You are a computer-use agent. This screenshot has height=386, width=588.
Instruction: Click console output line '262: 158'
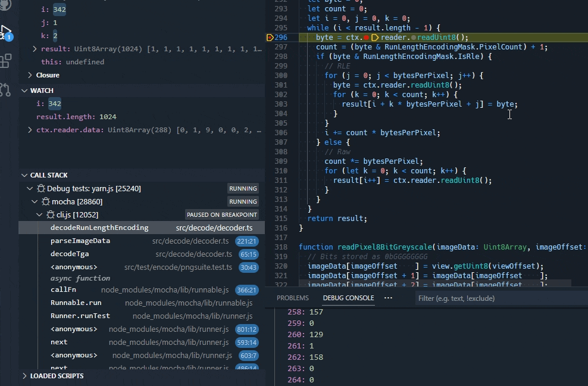(305, 357)
